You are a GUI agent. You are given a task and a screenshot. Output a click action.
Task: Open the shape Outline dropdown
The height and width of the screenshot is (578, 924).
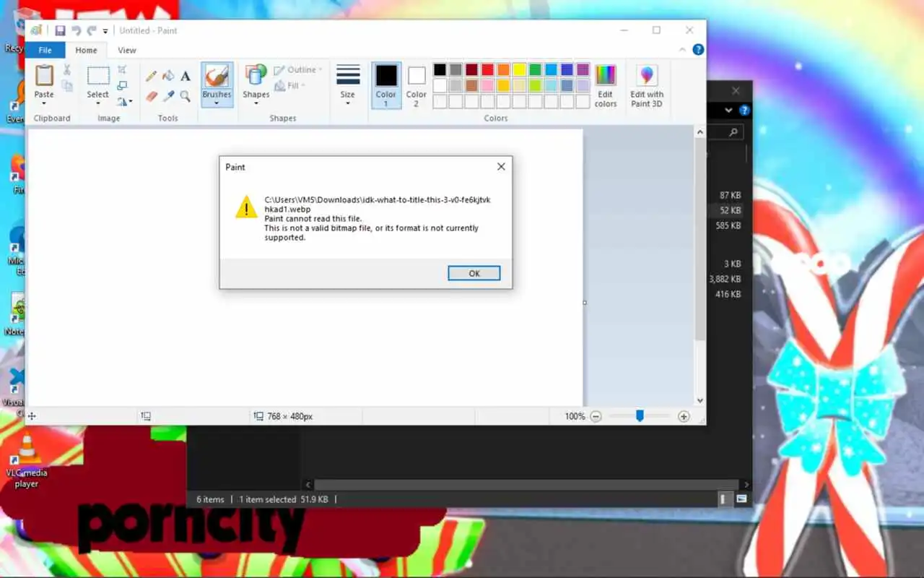298,70
